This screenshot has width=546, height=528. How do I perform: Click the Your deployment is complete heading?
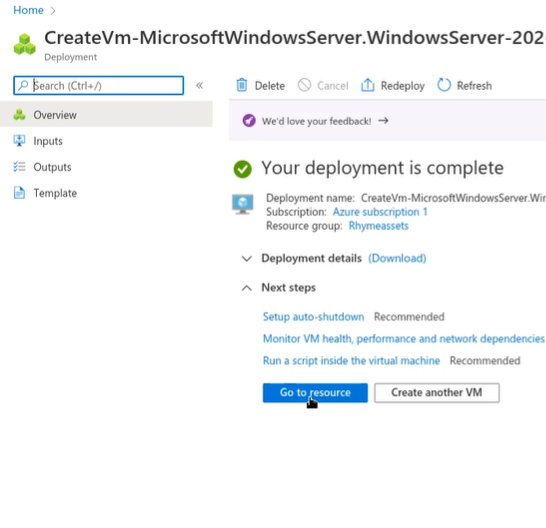[382, 168]
